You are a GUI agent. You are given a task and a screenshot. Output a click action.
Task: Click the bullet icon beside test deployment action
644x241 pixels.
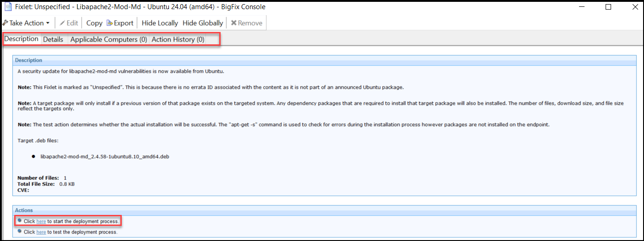(20, 231)
